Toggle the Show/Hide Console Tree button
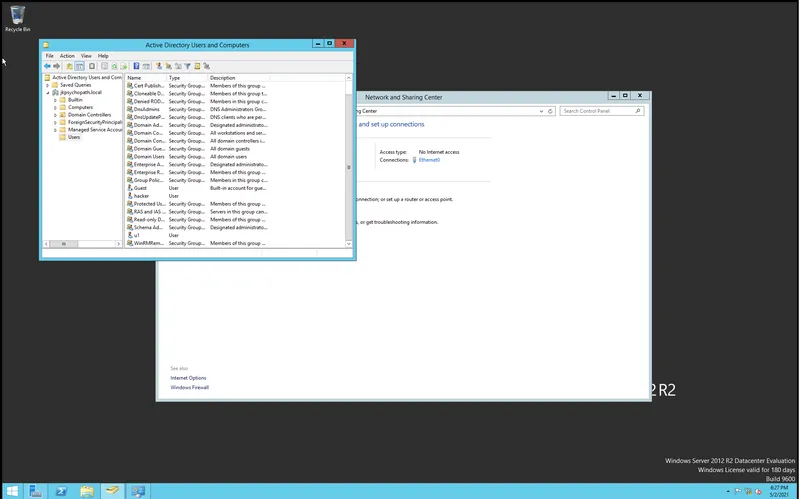 [x=80, y=66]
